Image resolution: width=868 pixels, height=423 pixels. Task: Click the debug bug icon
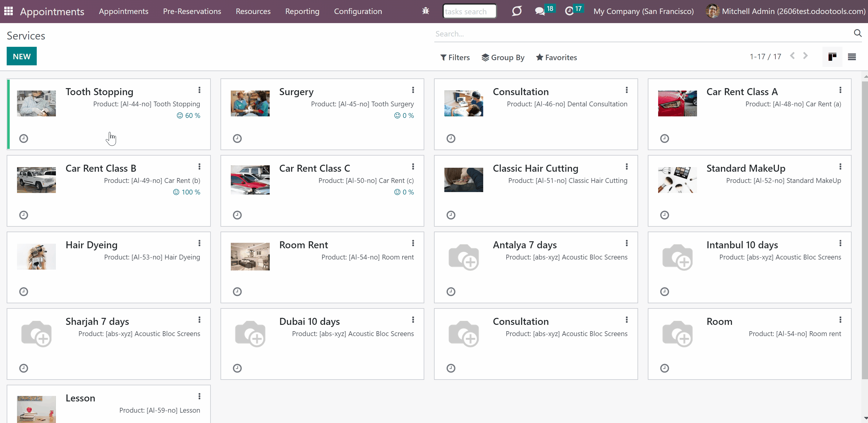[425, 11]
